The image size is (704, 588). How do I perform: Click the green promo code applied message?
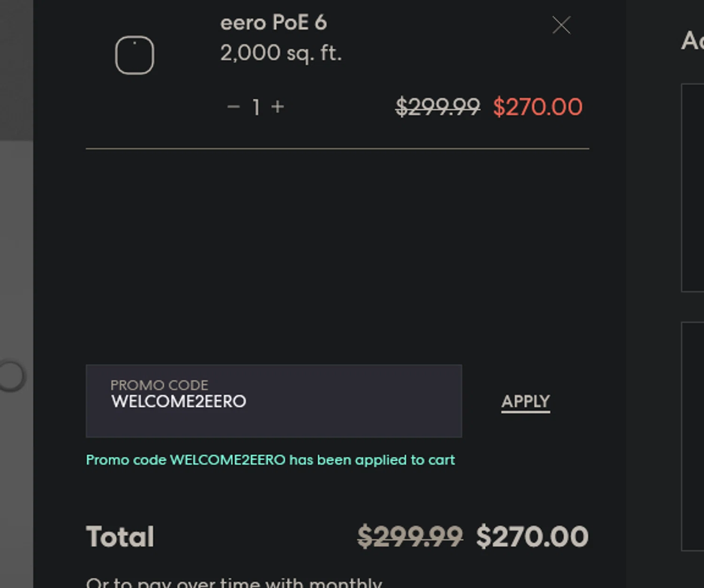coord(270,460)
